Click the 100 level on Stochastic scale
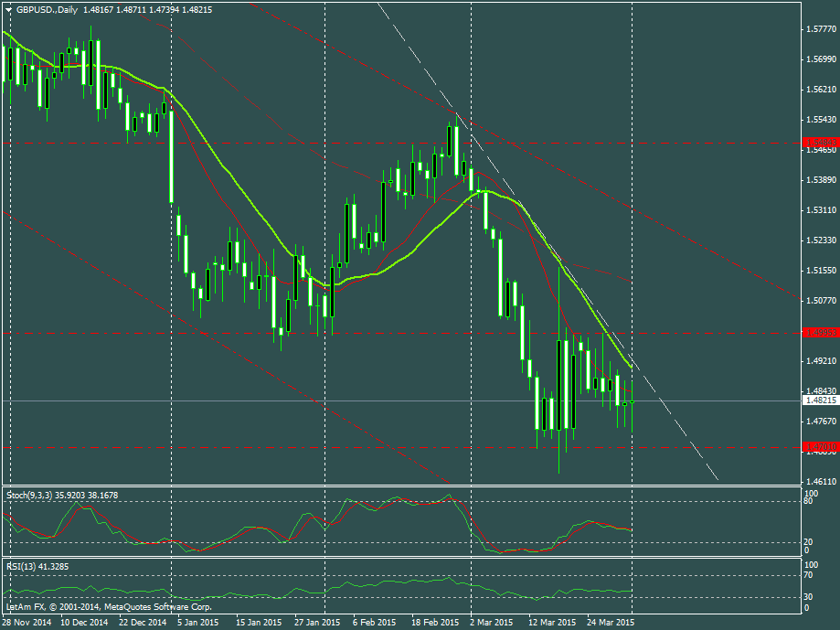Image resolution: width=840 pixels, height=630 pixels. tap(809, 493)
